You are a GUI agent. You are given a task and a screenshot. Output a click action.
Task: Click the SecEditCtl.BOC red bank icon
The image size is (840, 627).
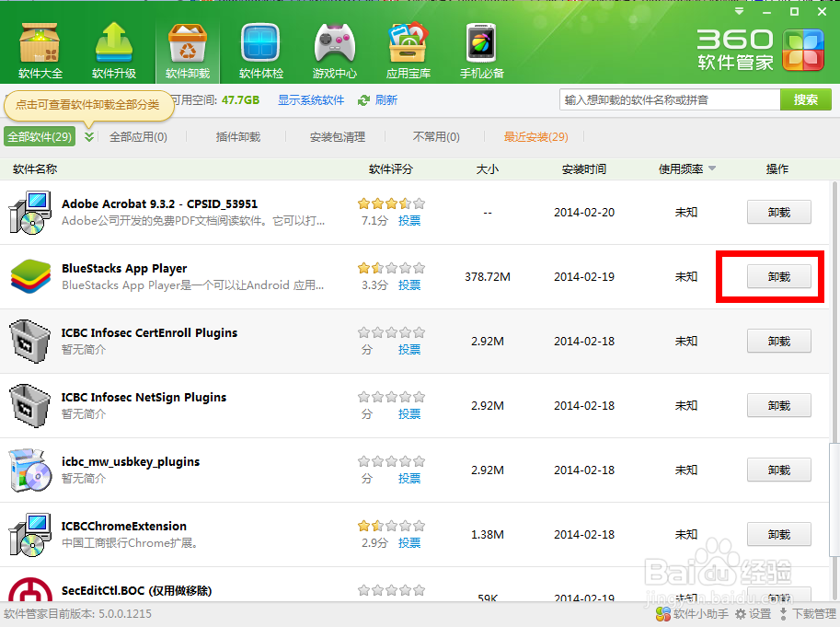point(30,589)
